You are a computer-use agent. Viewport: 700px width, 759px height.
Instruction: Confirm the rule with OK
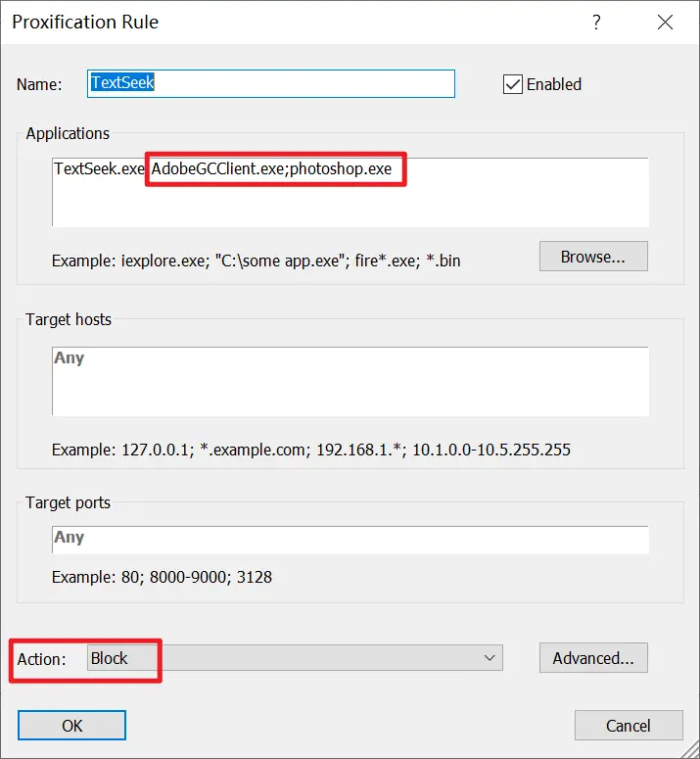click(72, 725)
